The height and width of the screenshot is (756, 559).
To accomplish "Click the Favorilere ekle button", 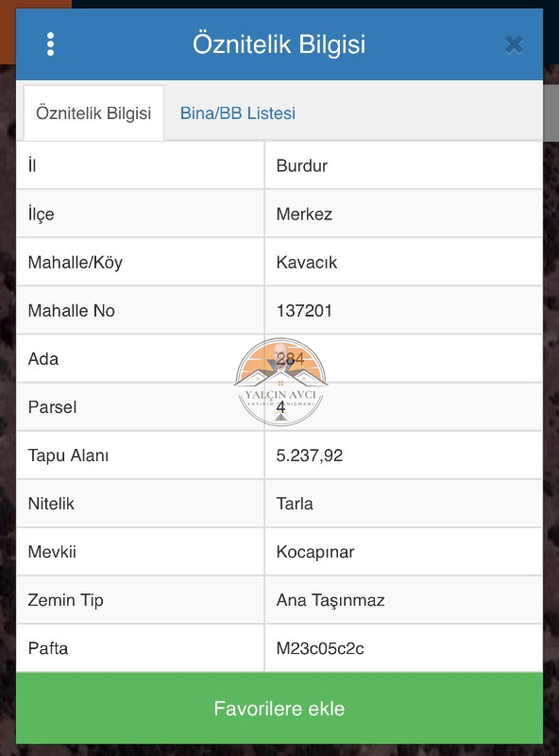I will point(279,709).
